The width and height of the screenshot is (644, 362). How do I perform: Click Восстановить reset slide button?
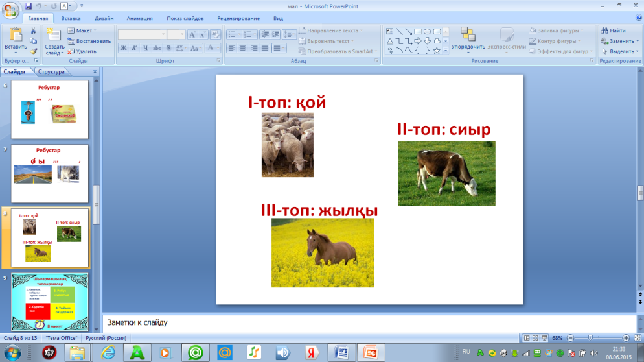(89, 41)
